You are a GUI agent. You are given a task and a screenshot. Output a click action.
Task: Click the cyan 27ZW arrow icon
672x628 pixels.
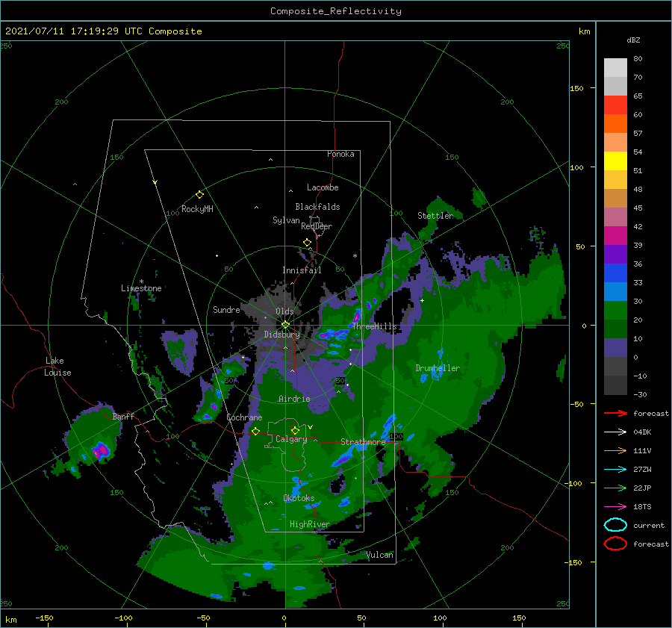click(615, 470)
